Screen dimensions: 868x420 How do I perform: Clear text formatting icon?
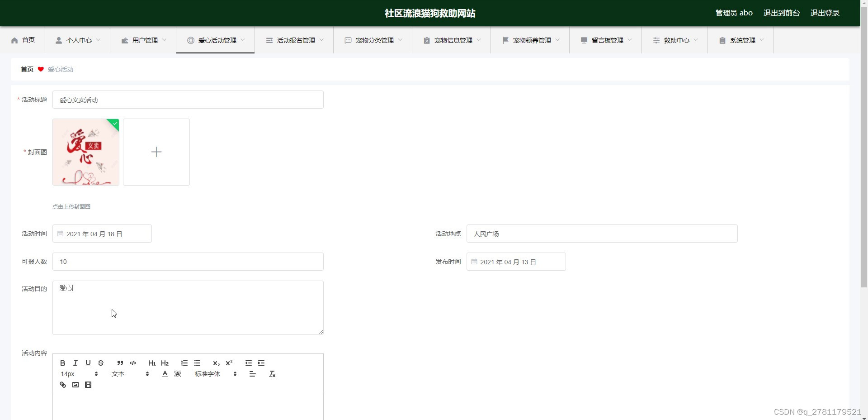click(x=272, y=374)
